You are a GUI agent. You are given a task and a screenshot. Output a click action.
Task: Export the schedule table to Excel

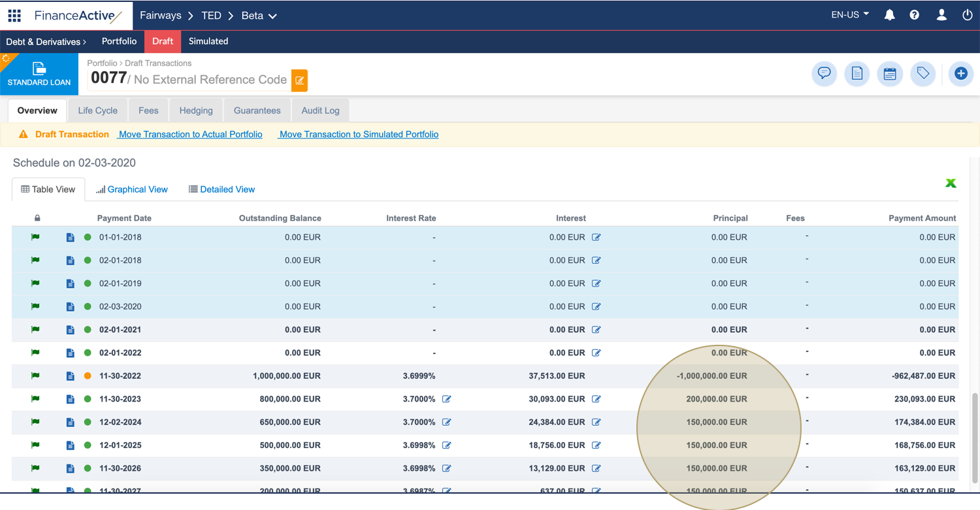pos(951,183)
